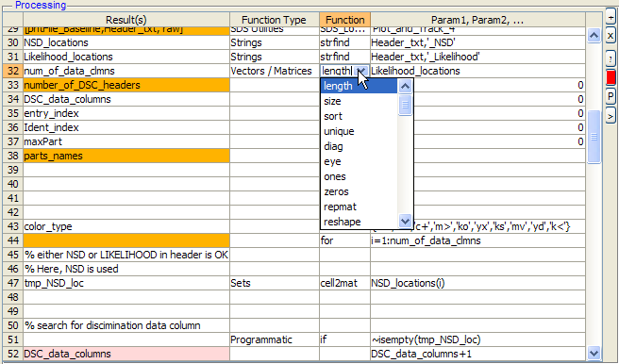Choose 'unique' from the dropdown list
Viewport: 619px width, 364px height.
pos(359,131)
